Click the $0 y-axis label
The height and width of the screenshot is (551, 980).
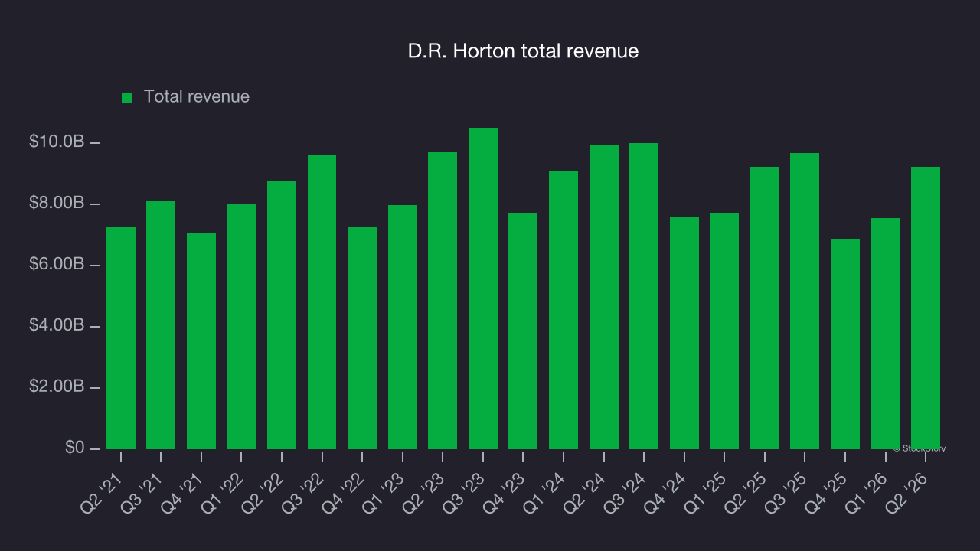pyautogui.click(x=74, y=448)
